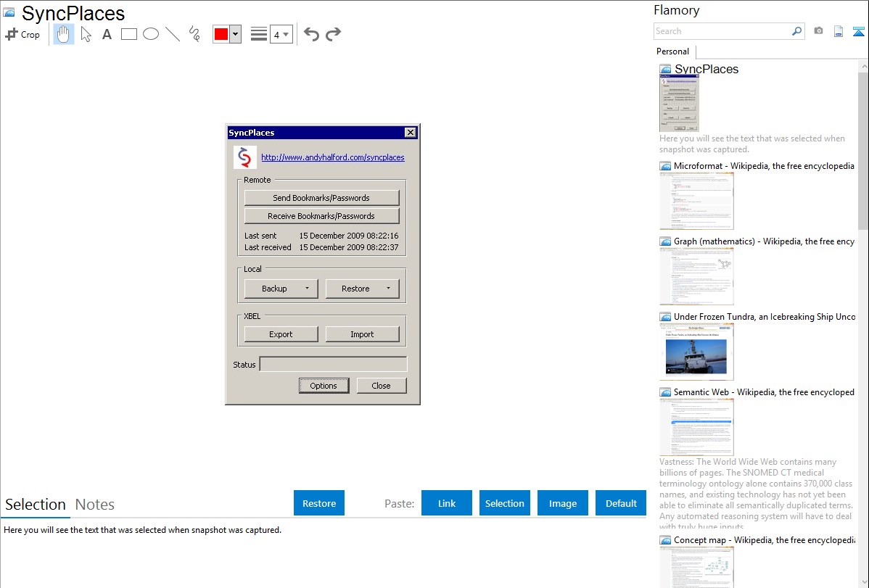
Task: Click the magnifier icon in Search box
Action: click(x=796, y=31)
